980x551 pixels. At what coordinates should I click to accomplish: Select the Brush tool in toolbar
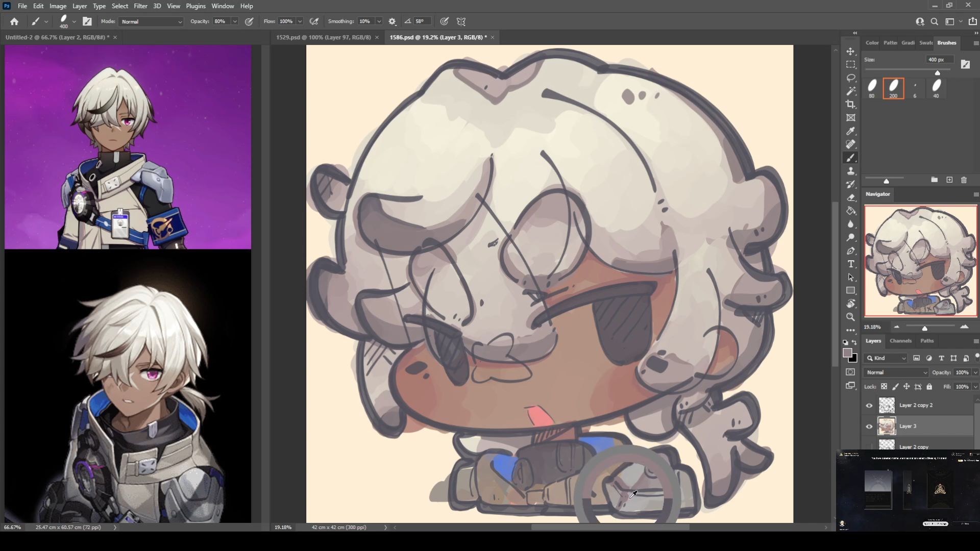[850, 158]
